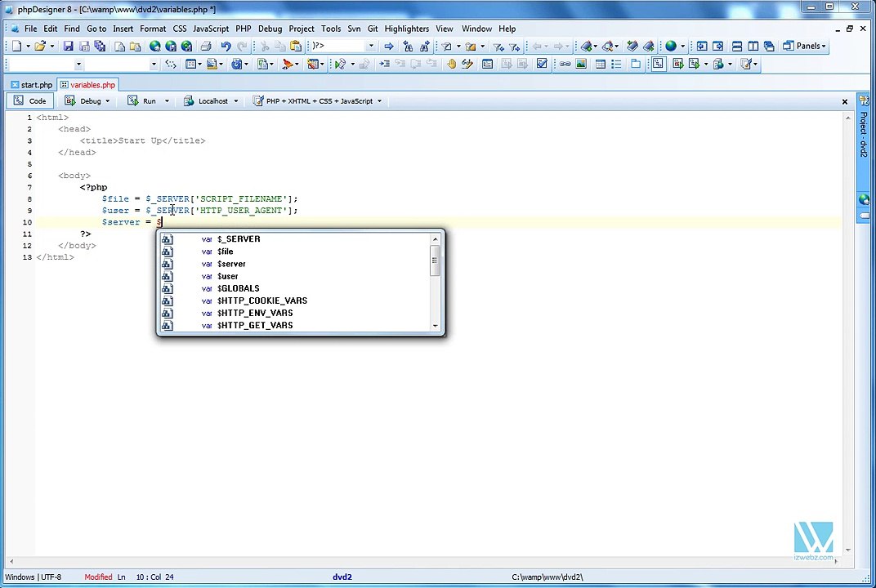Select $user from autocomplete list

coord(296,276)
